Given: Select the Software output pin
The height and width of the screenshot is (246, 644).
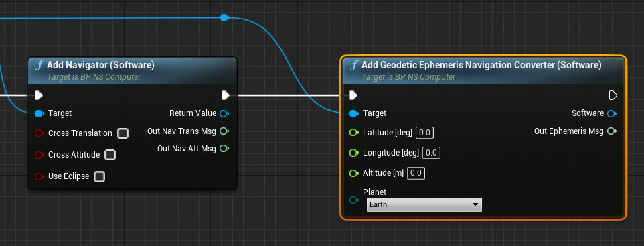Looking at the screenshot, I should (612, 113).
